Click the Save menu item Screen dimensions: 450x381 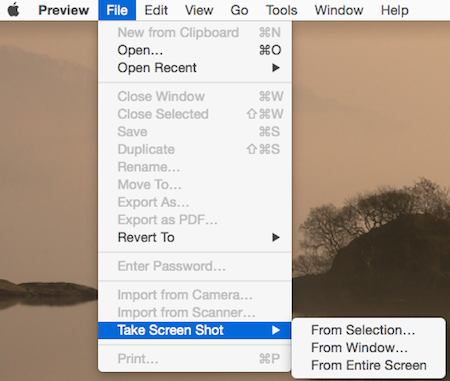[195, 132]
